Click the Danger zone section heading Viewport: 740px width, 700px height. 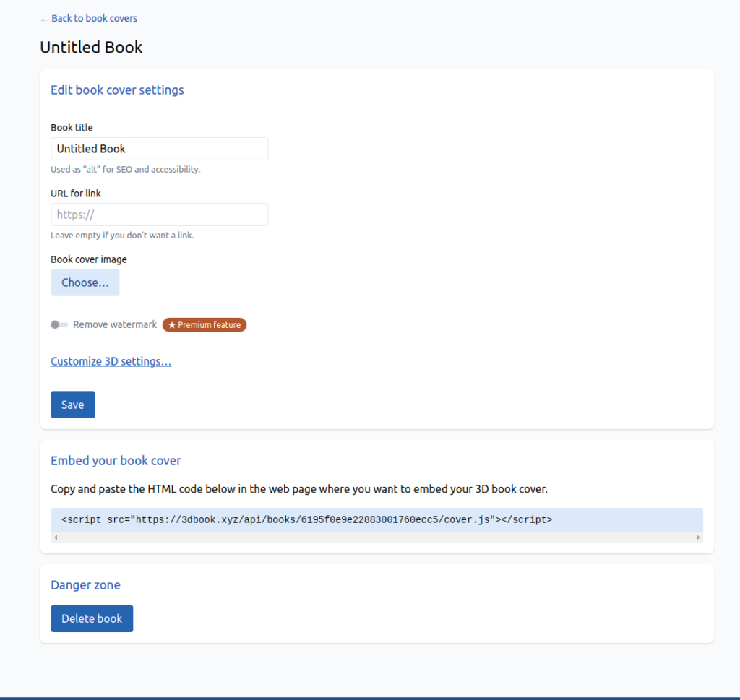pos(85,585)
